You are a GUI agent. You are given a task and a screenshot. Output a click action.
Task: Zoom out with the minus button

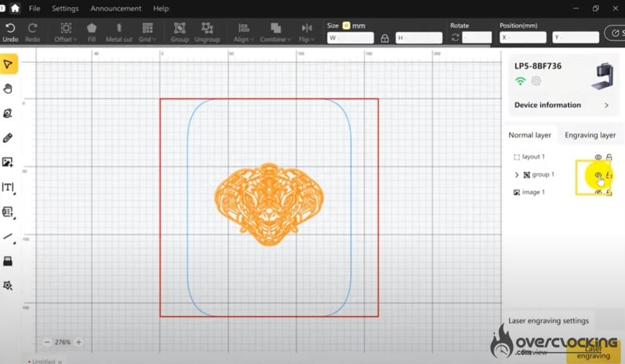[47, 342]
